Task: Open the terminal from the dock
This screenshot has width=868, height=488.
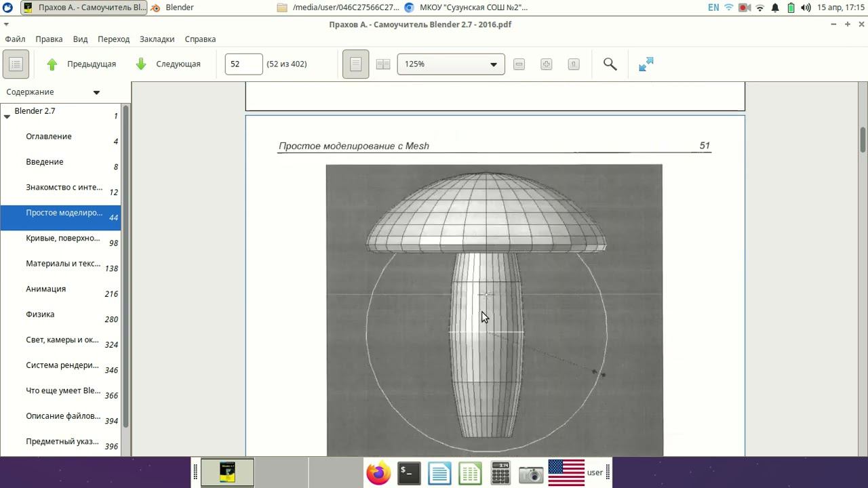Action: (x=409, y=472)
